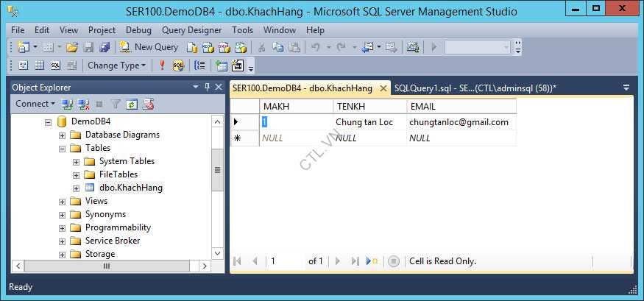Open the Query Designer menu
The image size is (644, 301).
pyautogui.click(x=194, y=30)
